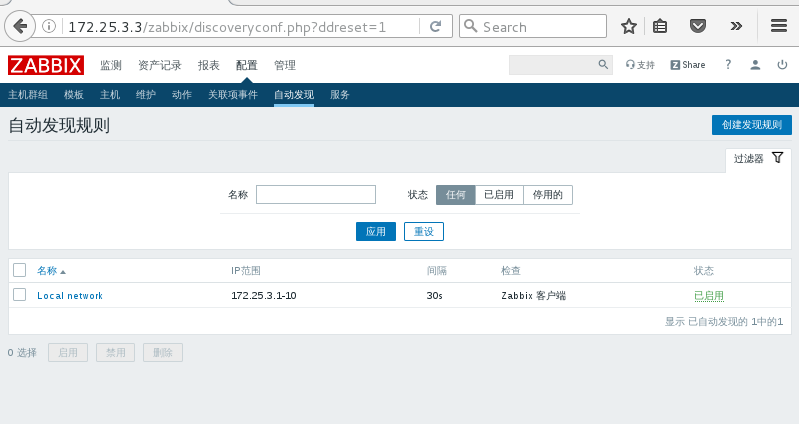This screenshot has width=799, height=424.
Task: Open the browser hamburger menu
Action: 779,25
